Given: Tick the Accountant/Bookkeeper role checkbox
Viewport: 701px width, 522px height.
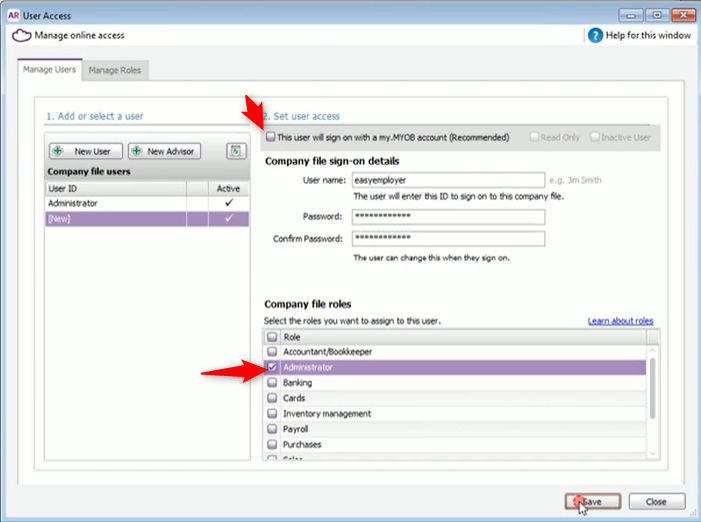Looking at the screenshot, I should [x=272, y=352].
